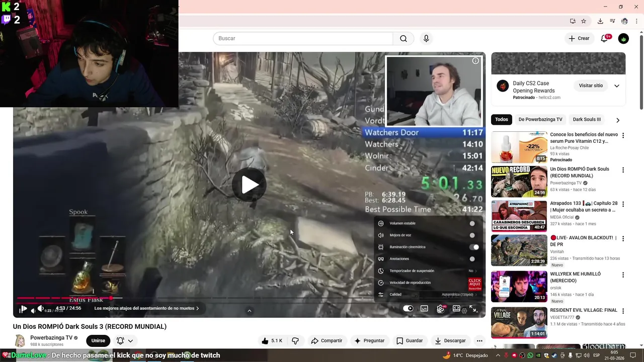Click the Unirse button
Viewport: 644px width, 362px height.
coord(98,341)
